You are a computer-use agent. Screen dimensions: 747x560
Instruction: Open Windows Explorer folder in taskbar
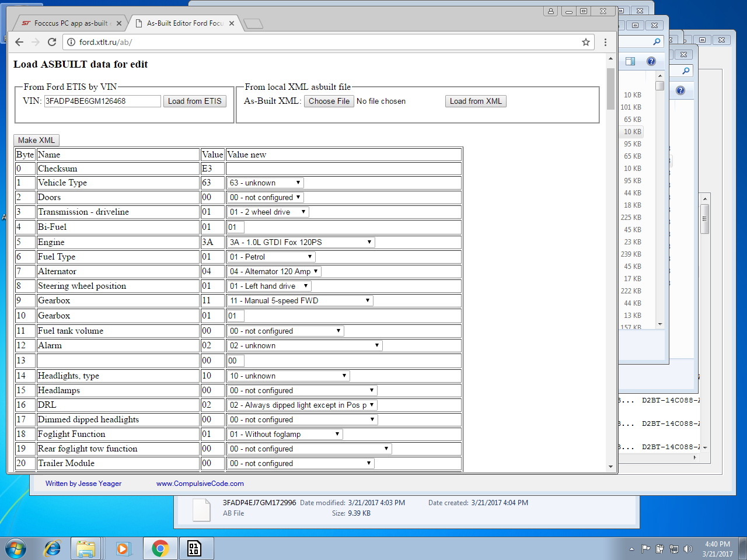(86, 548)
